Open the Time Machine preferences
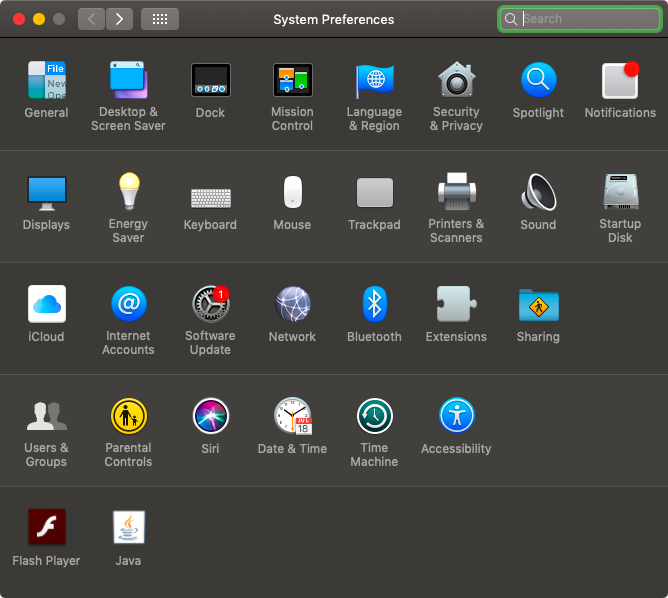This screenshot has height=598, width=668. (x=374, y=416)
